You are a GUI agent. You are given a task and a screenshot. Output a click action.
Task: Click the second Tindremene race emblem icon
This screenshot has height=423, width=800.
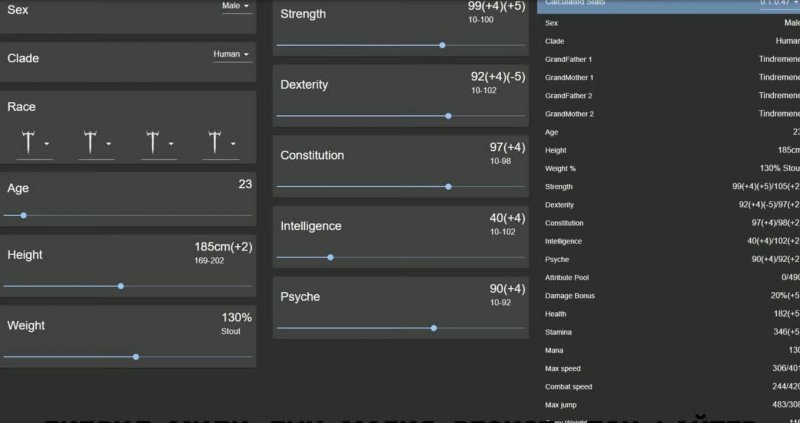point(90,142)
